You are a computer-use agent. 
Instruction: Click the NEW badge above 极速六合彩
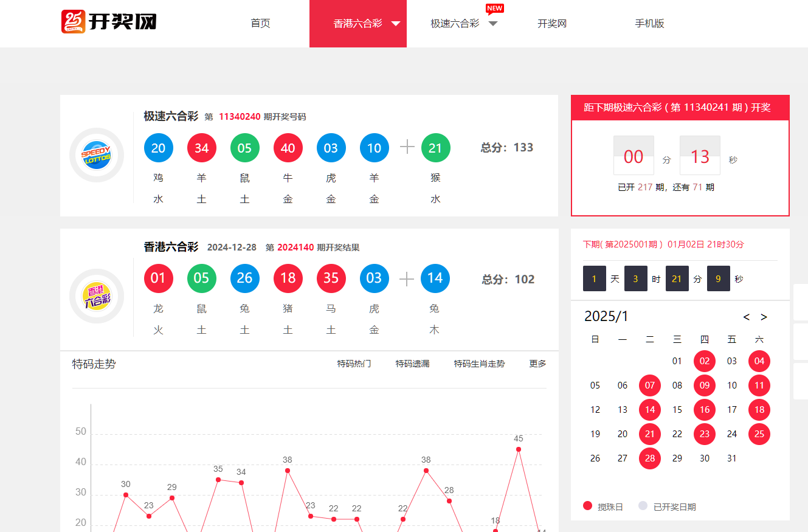click(x=494, y=9)
